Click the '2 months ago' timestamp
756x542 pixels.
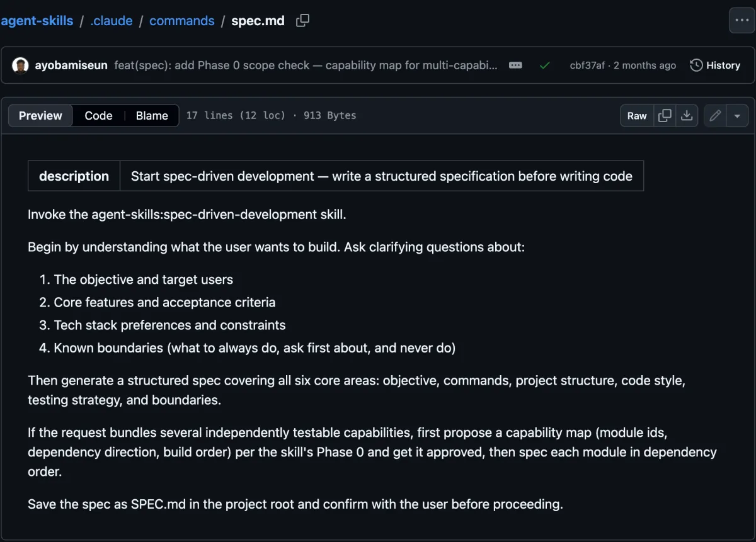[x=645, y=65]
